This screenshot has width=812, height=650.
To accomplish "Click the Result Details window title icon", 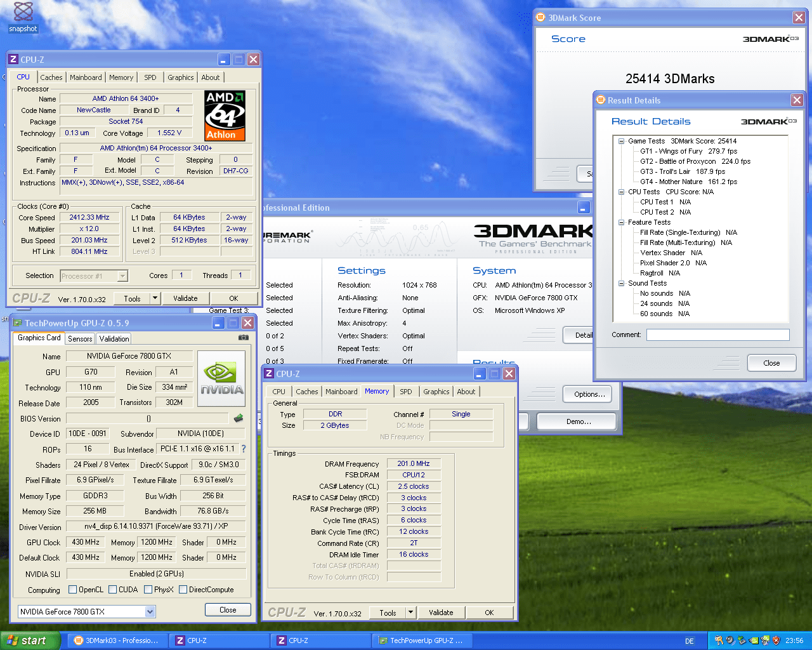I will coord(601,100).
